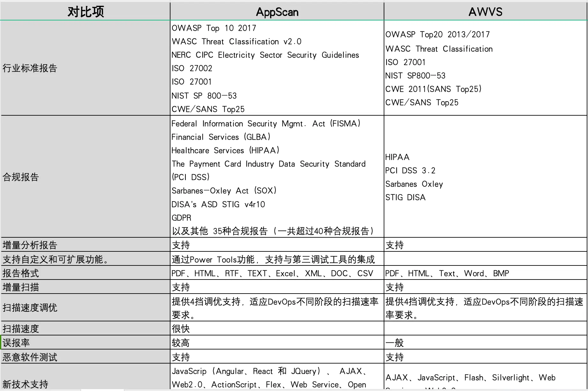Screen dimensions: 588x391
Task: Select the AWVS column header
Action: tap(485, 12)
